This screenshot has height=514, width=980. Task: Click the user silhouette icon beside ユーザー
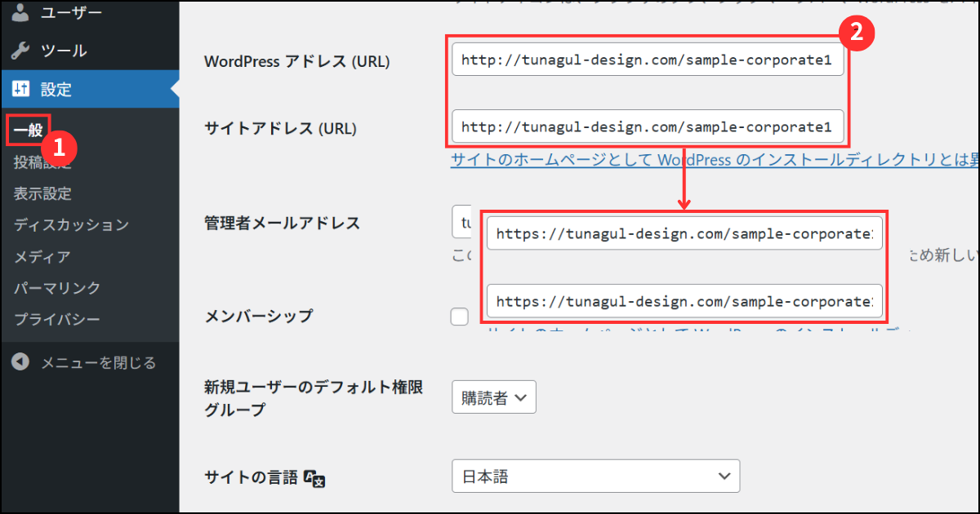[22, 11]
